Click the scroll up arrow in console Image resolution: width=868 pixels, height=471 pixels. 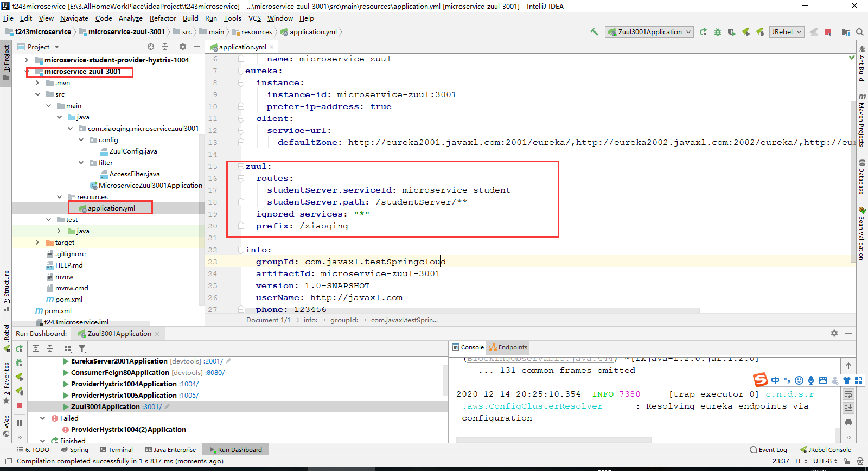pyautogui.click(x=848, y=366)
